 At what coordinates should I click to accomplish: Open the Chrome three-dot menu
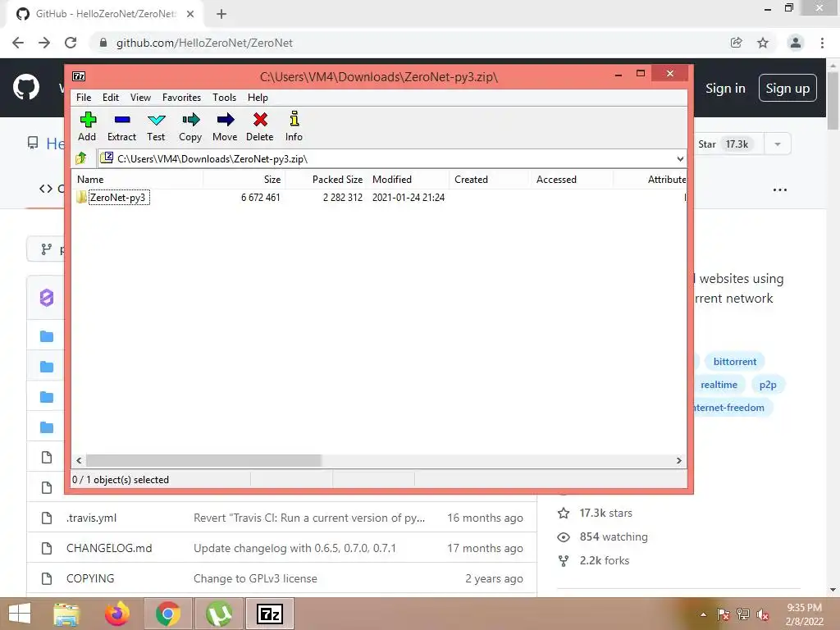coord(822,43)
